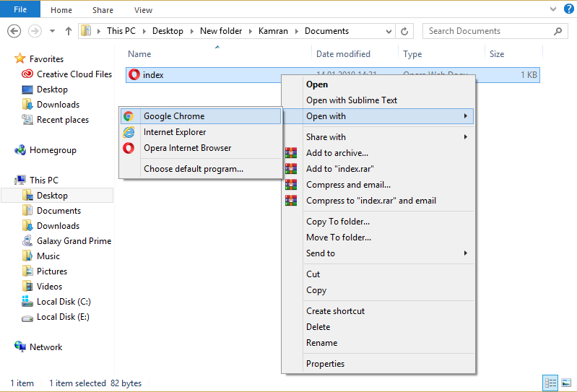The width and height of the screenshot is (577, 392).
Task: Sort by Date modified column header
Action: tap(343, 54)
